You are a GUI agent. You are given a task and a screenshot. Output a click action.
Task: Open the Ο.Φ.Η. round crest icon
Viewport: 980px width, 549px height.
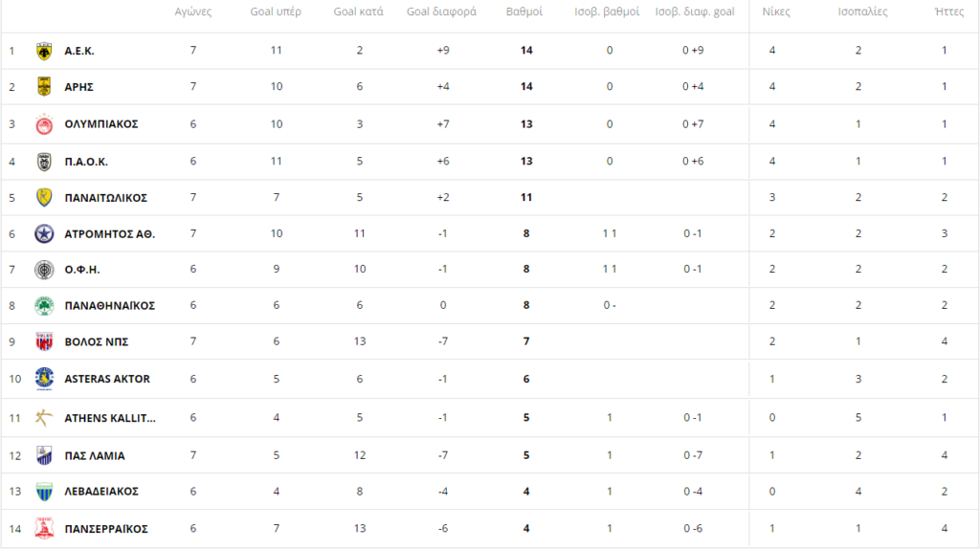(44, 270)
